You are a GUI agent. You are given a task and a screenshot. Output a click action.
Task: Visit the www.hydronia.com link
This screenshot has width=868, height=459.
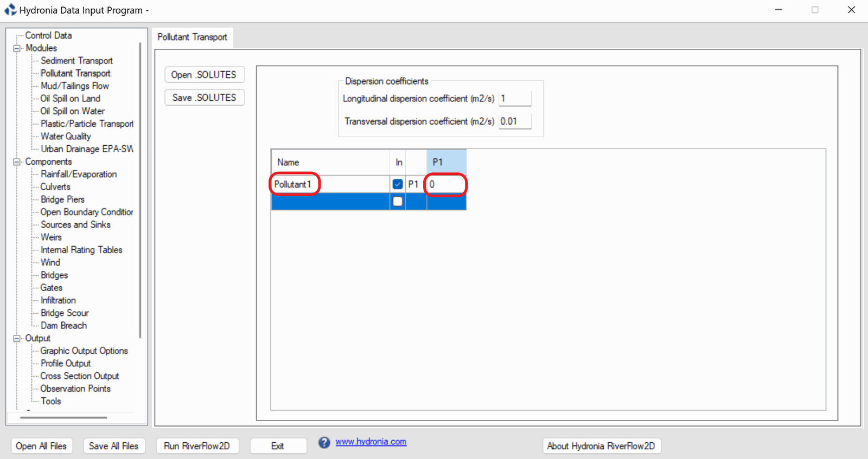371,442
